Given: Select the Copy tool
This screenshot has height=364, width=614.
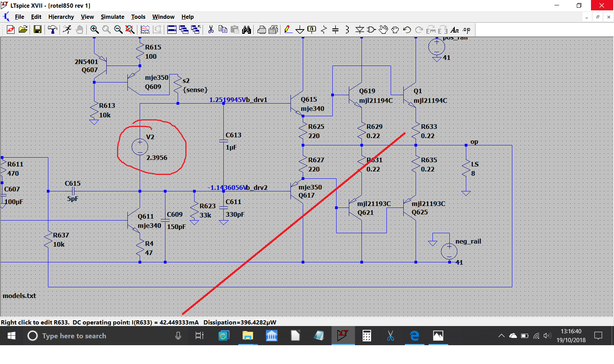Looking at the screenshot, I should 223,30.
